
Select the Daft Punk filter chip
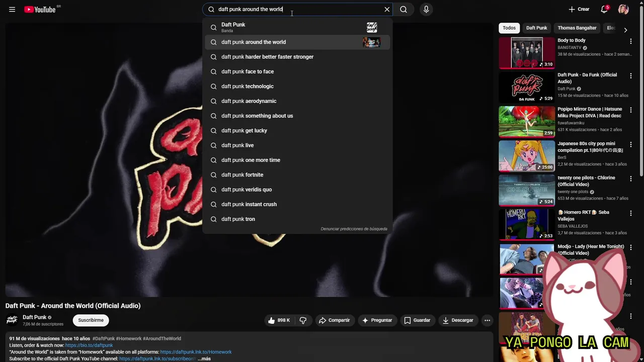pyautogui.click(x=536, y=28)
